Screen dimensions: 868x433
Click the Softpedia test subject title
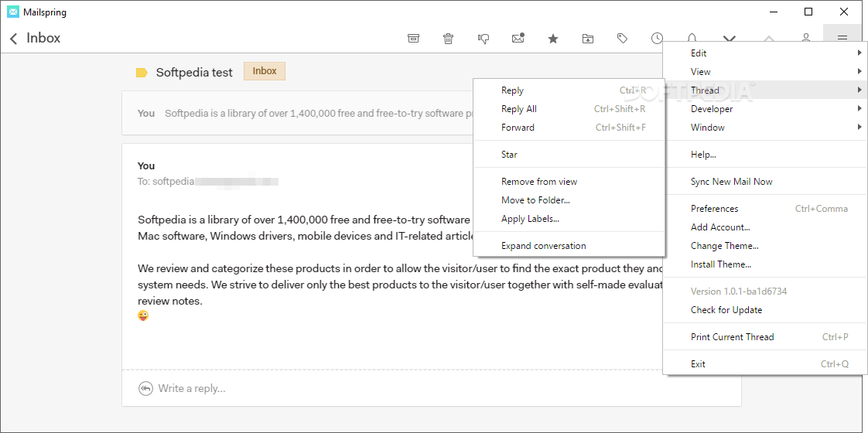click(x=194, y=73)
